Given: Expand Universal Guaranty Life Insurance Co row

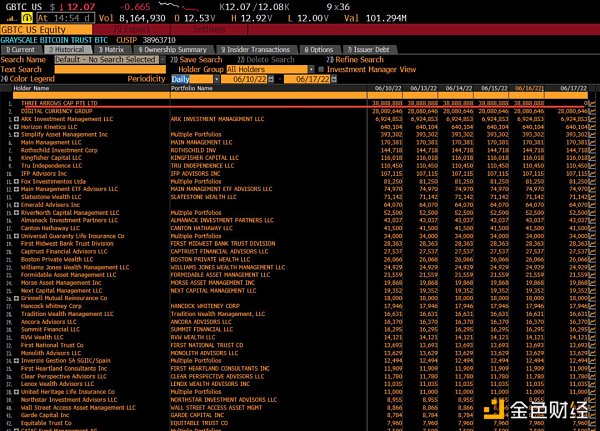Looking at the screenshot, I should (16, 236).
